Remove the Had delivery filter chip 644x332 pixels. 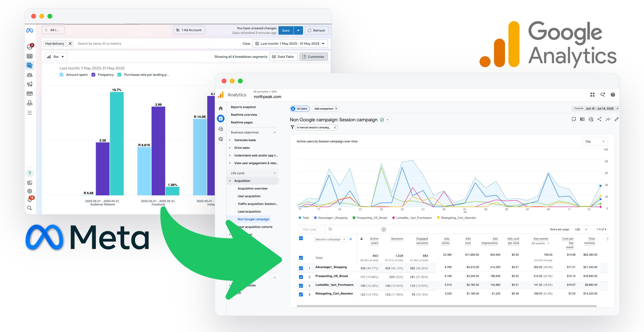click(x=70, y=44)
